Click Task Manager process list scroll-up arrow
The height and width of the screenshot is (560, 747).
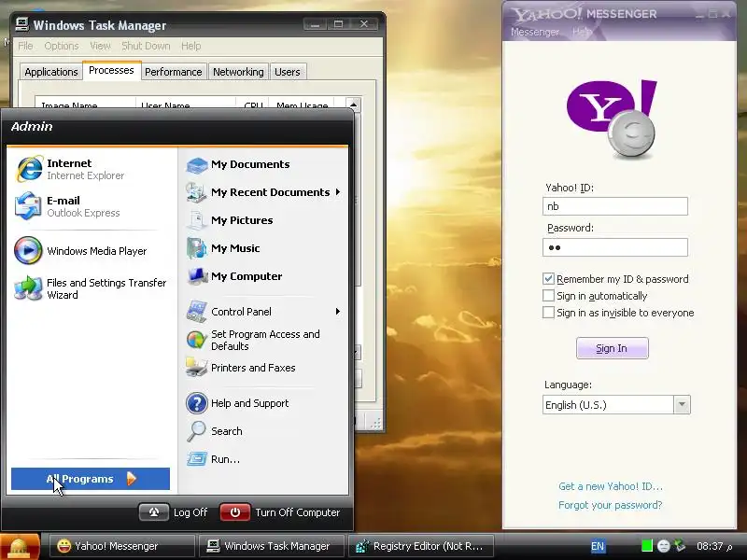click(x=353, y=105)
